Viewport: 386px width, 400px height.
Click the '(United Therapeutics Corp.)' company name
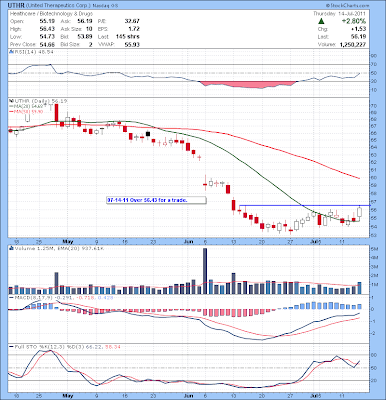[58, 6]
